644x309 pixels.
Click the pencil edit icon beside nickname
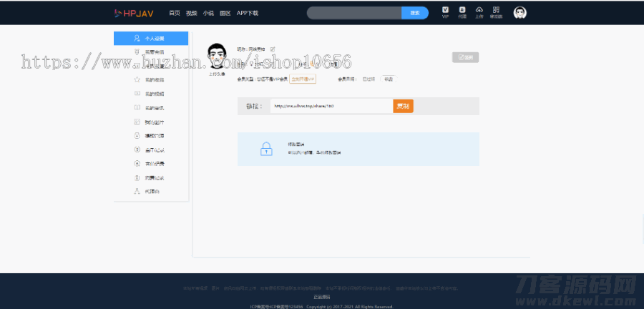[273, 49]
